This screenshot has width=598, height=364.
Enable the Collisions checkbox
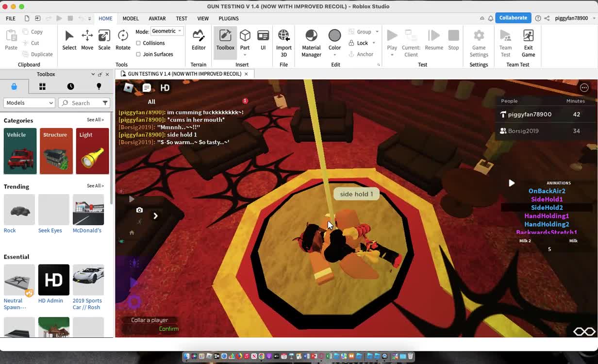138,43
